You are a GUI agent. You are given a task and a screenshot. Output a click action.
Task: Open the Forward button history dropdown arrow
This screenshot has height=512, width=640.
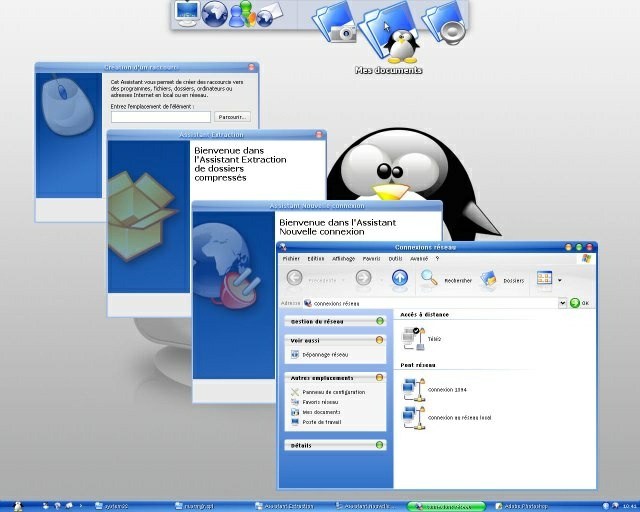pos(382,280)
